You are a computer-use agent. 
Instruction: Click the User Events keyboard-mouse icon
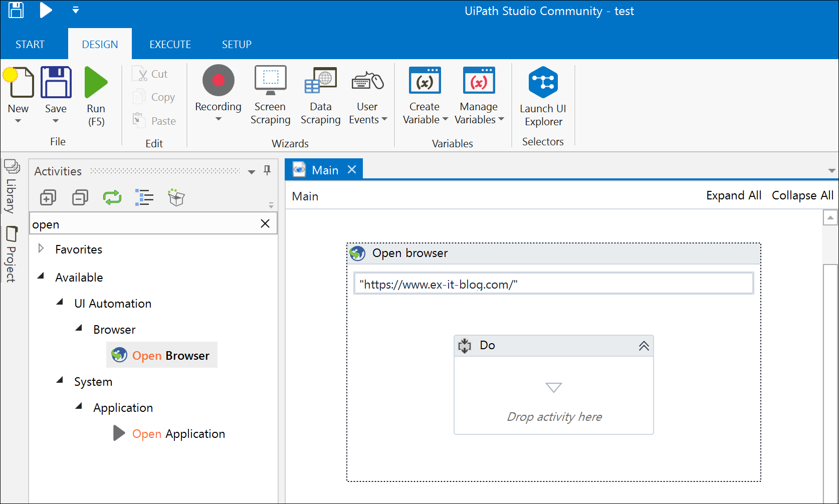point(368,80)
